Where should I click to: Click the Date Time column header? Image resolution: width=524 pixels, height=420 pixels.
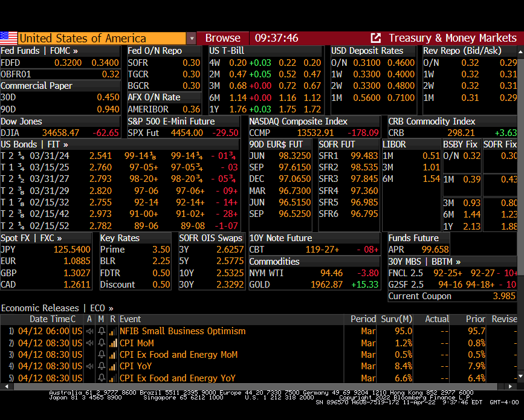(x=49, y=319)
